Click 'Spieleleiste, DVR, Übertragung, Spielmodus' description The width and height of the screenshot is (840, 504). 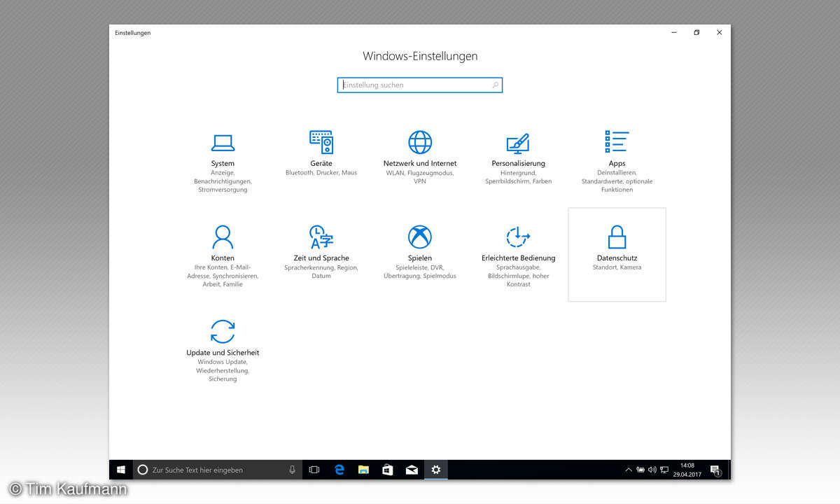coord(420,272)
